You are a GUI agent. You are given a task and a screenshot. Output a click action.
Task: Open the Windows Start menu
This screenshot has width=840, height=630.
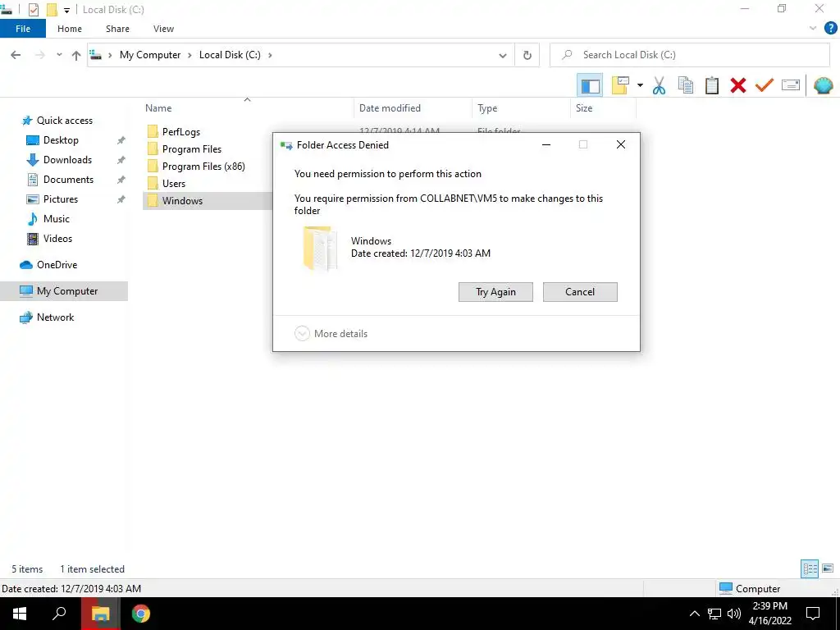coord(20,614)
